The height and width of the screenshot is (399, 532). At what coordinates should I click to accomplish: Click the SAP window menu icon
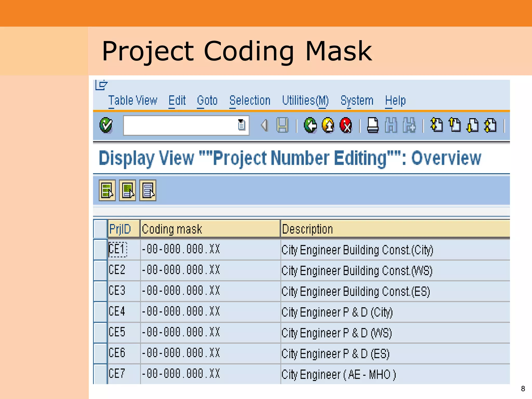coord(101,85)
